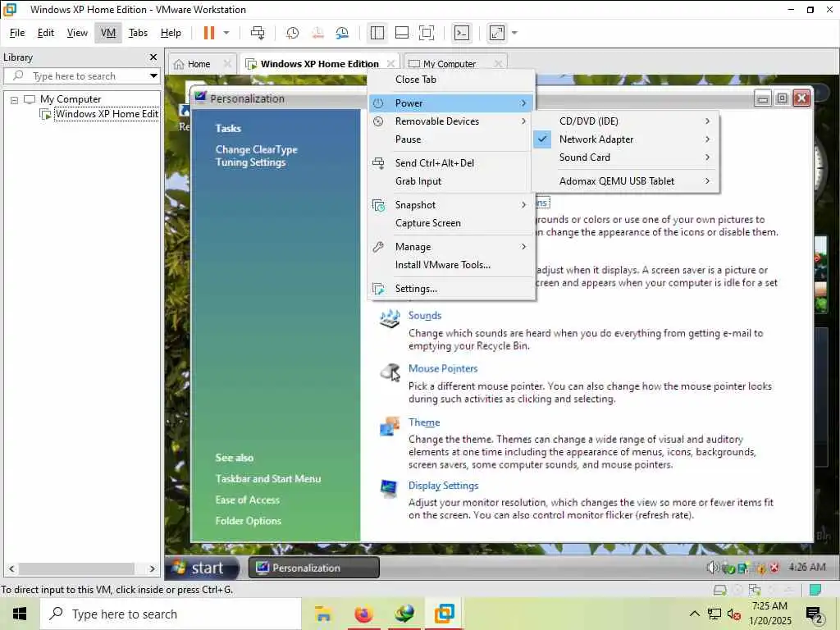Open the Edit menu

coord(46,33)
